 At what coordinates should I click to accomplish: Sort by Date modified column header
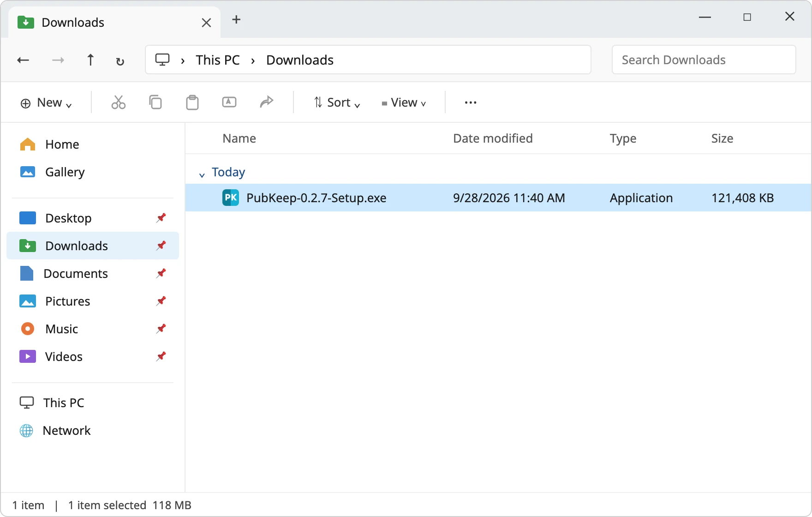click(x=493, y=138)
